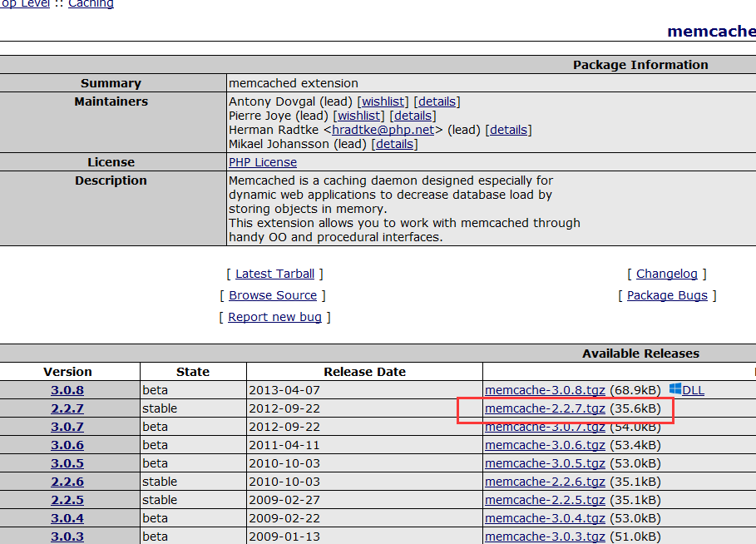Open Pierre Joye's details page
756x544 pixels.
point(413,116)
